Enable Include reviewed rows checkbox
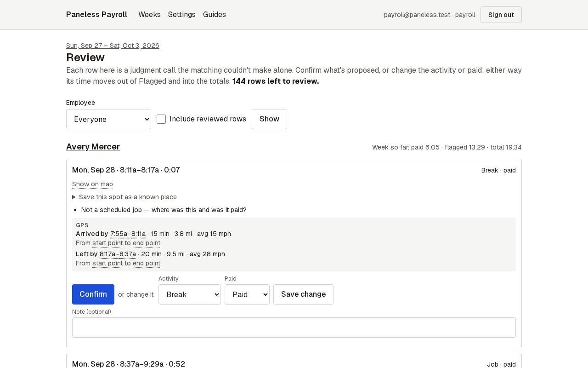 click(161, 119)
